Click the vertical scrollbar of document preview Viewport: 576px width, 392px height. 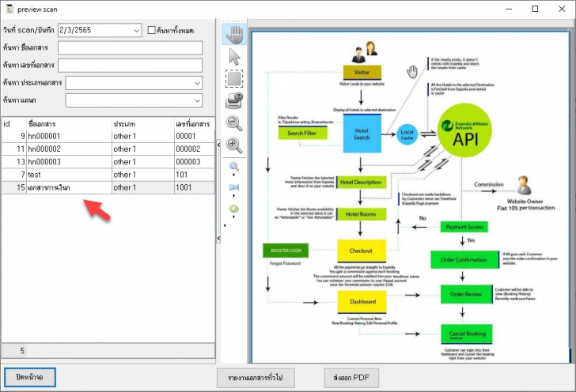coord(571,198)
